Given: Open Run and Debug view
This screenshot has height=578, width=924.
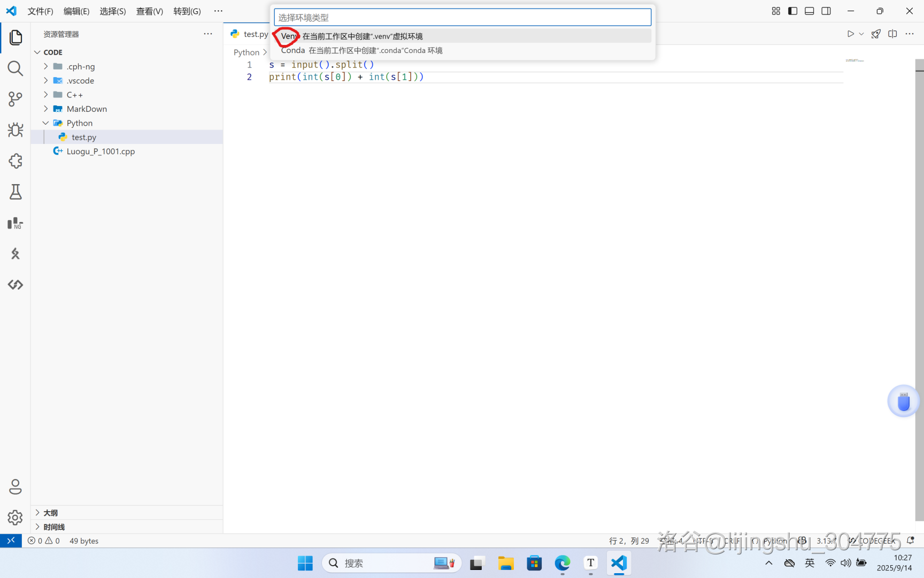Looking at the screenshot, I should click(15, 130).
